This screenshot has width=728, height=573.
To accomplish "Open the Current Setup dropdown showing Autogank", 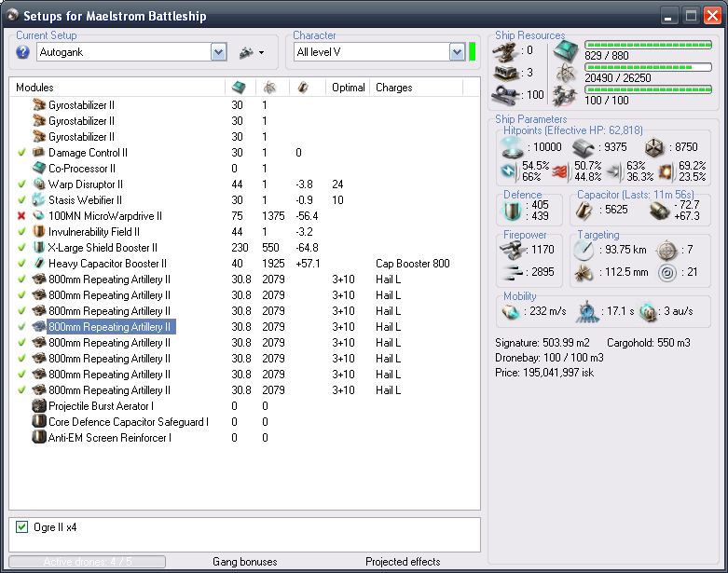I will pos(218,52).
